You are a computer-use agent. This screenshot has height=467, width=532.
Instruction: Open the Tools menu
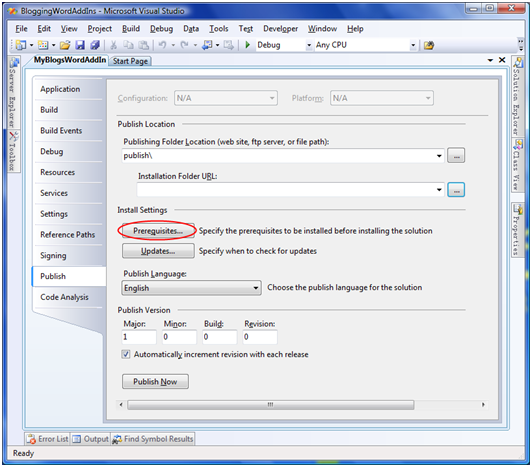click(x=218, y=29)
